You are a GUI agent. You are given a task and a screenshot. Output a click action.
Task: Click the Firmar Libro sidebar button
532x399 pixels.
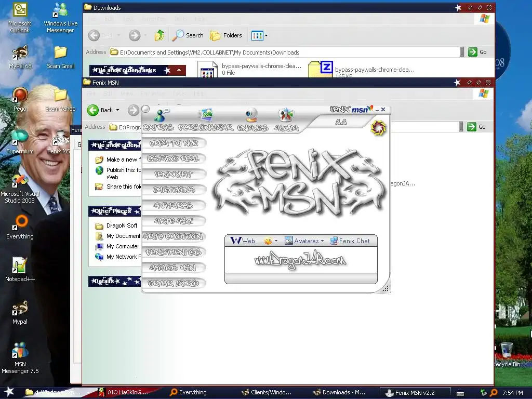click(x=174, y=283)
